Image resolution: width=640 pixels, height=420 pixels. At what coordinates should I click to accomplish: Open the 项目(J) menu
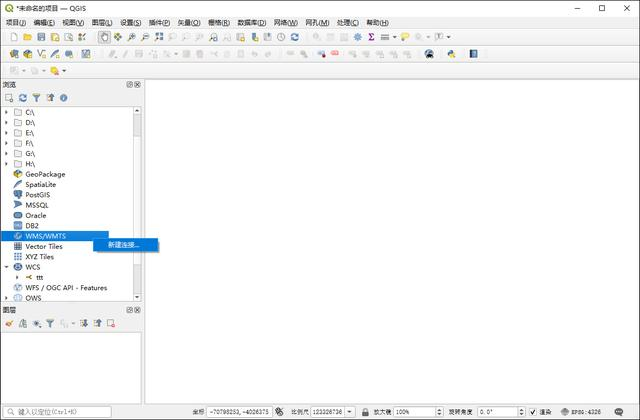click(x=16, y=22)
